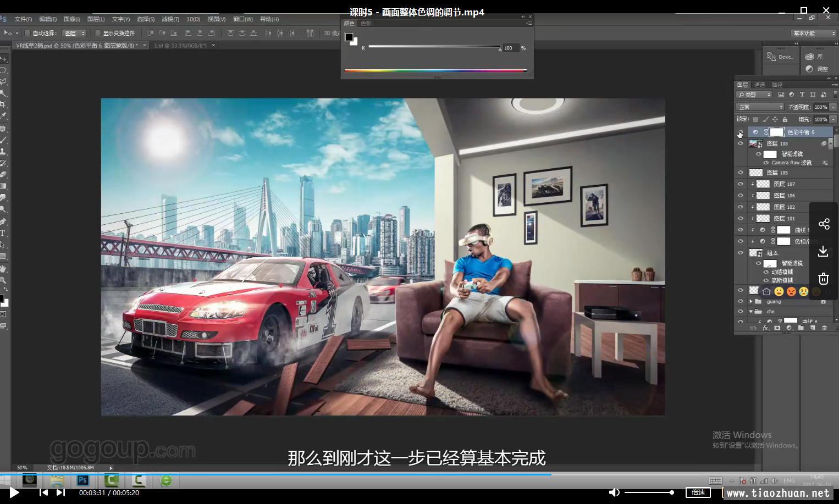Click the K value input field
839x504 pixels.
coord(510,48)
